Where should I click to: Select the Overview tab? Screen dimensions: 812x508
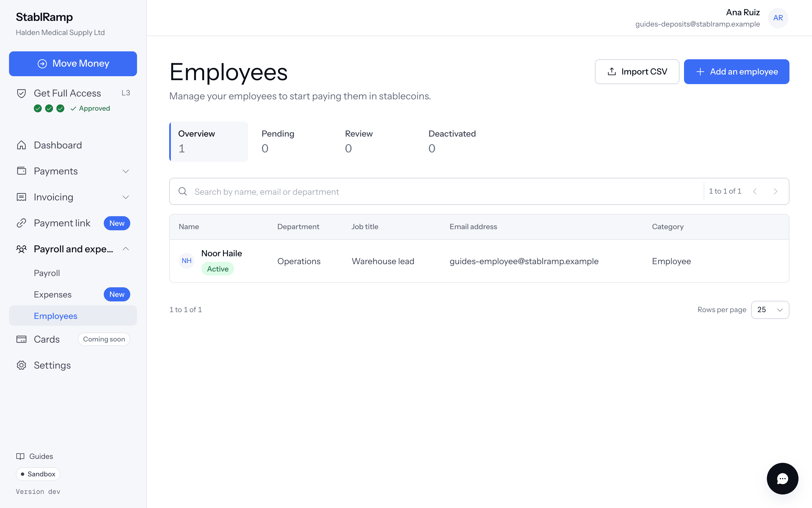209,141
